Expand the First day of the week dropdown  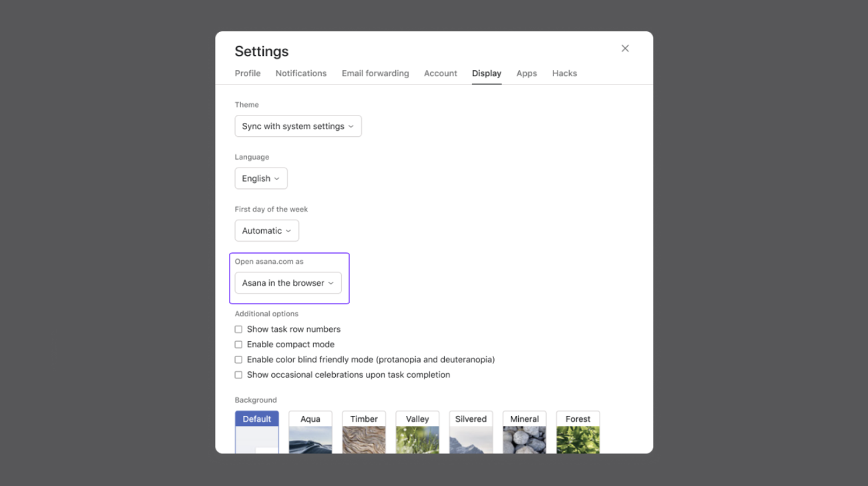266,230
